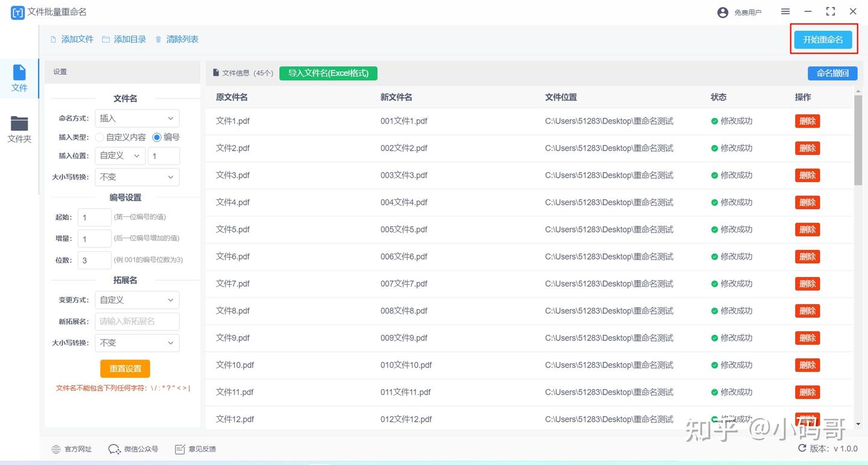Image resolution: width=868 pixels, height=465 pixels.
Task: Click the 位数 number field
Action: point(95,260)
